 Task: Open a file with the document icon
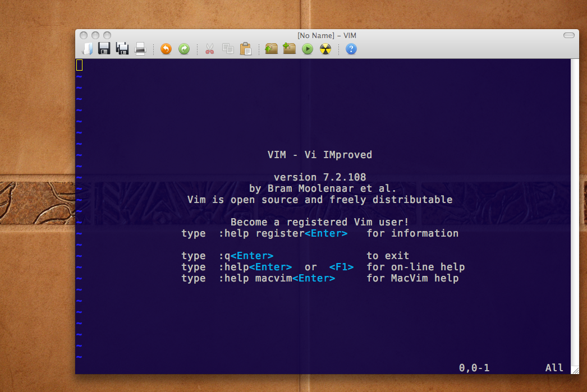click(x=88, y=49)
